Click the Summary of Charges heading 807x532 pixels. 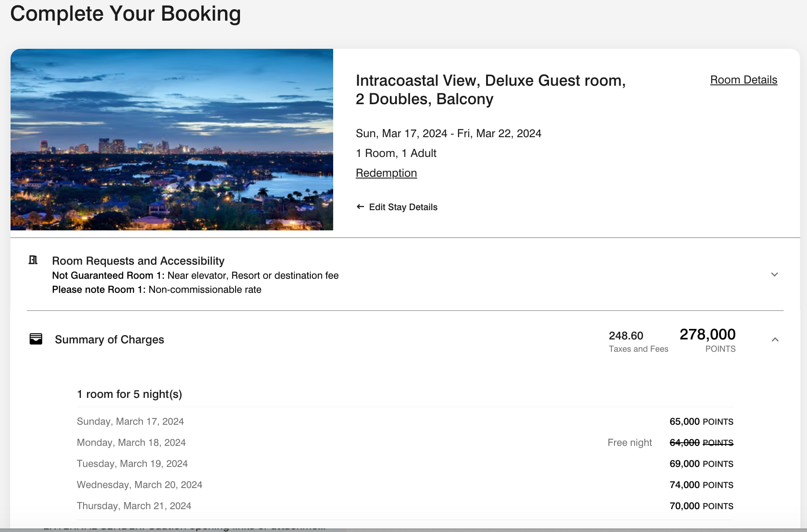[109, 339]
